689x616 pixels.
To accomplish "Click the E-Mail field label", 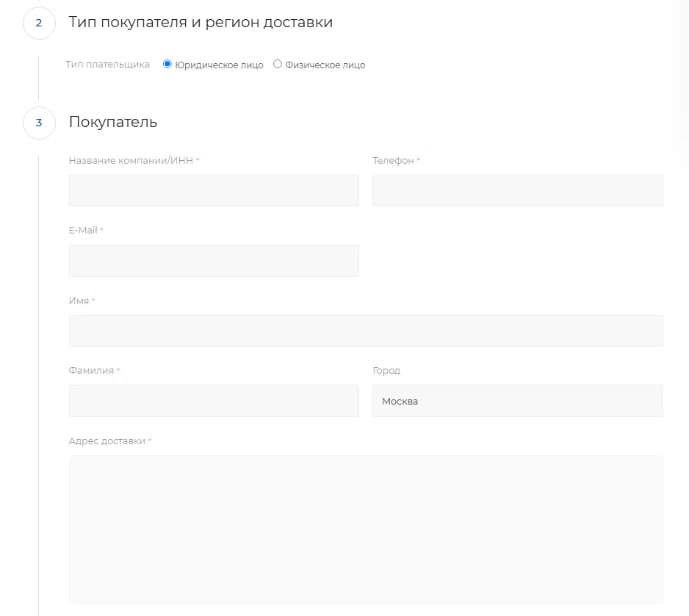I will (x=83, y=231).
